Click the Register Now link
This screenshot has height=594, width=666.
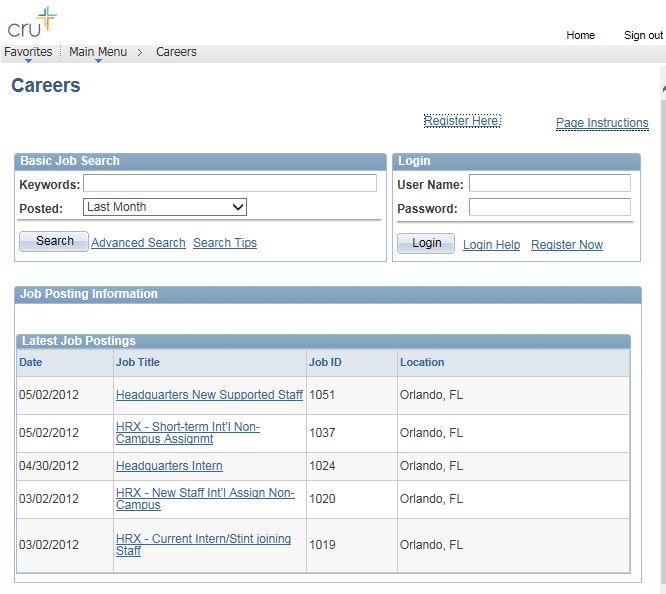[567, 245]
